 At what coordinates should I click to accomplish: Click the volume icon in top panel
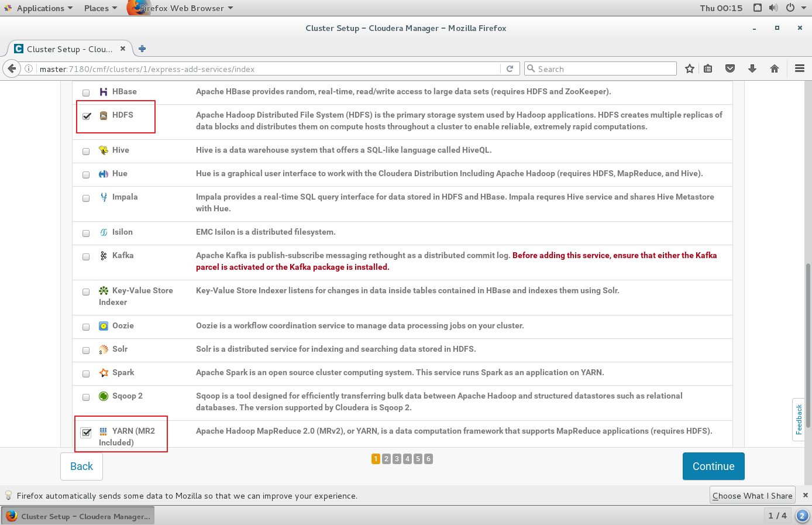pos(773,8)
